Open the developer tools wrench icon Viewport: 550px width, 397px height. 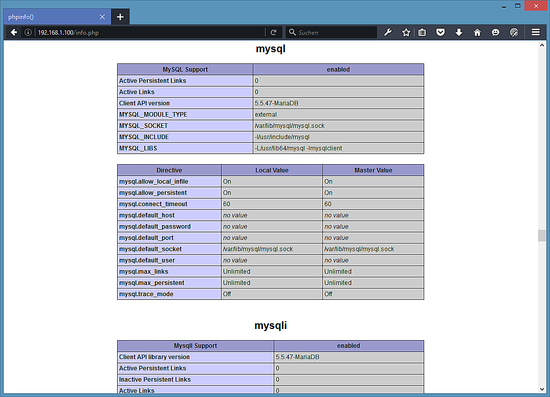(x=388, y=33)
